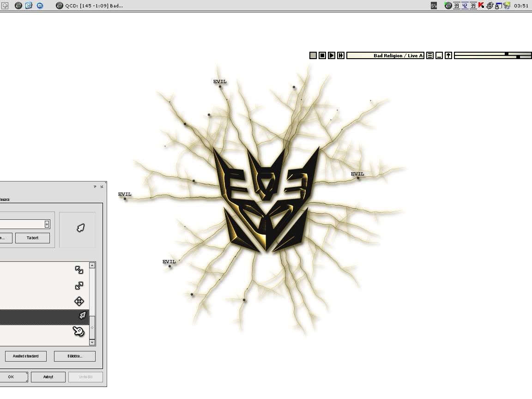The width and height of the screenshot is (532, 399).
Task: Open the scheme dropdown arrow in the dialog
Action: [x=47, y=224]
